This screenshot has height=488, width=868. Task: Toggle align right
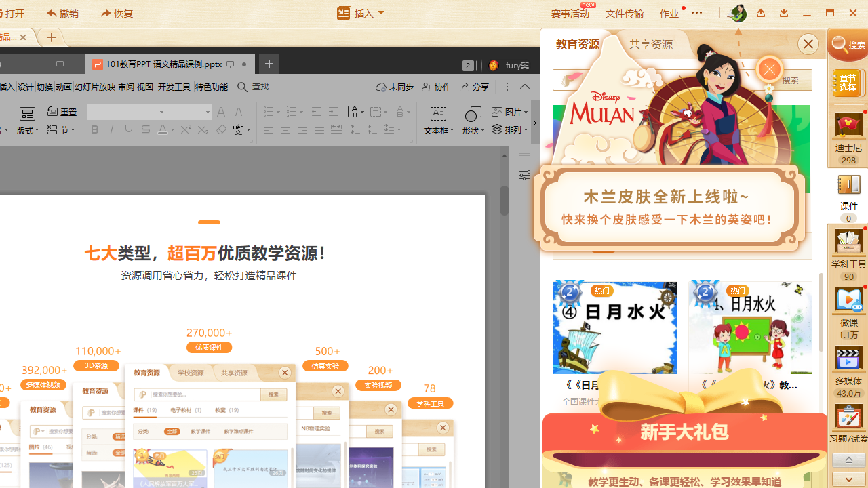[302, 129]
